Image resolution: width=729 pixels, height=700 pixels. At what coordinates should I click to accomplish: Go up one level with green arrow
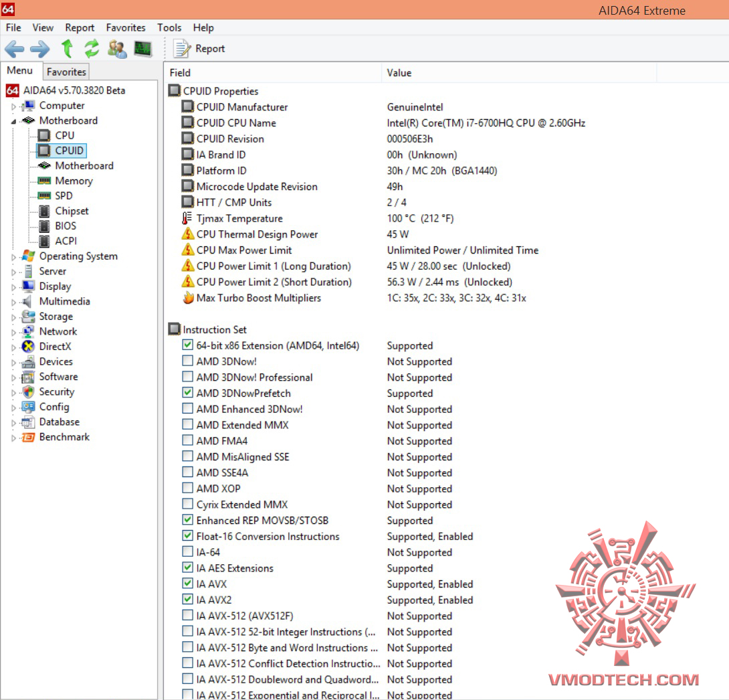tap(68, 48)
